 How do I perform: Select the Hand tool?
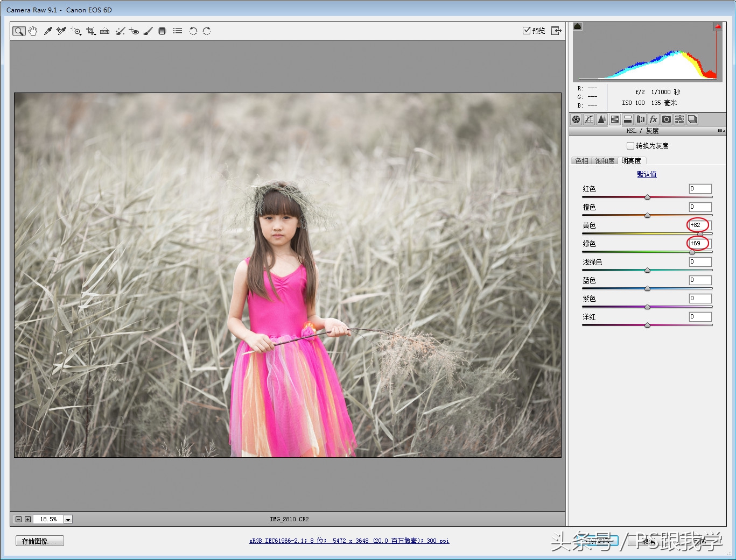[33, 31]
